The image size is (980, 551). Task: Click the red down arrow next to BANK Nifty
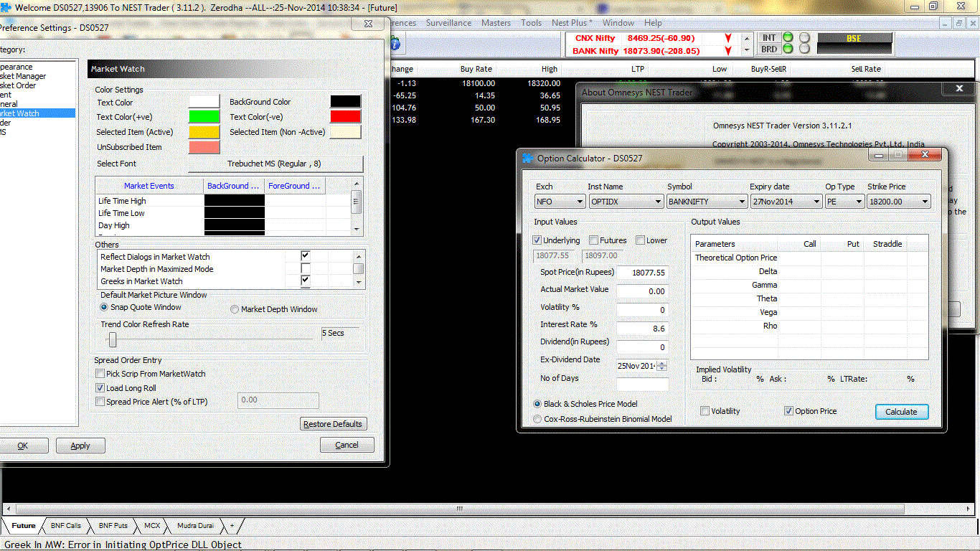728,51
